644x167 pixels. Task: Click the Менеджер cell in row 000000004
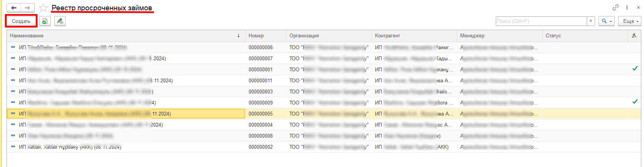(x=500, y=125)
